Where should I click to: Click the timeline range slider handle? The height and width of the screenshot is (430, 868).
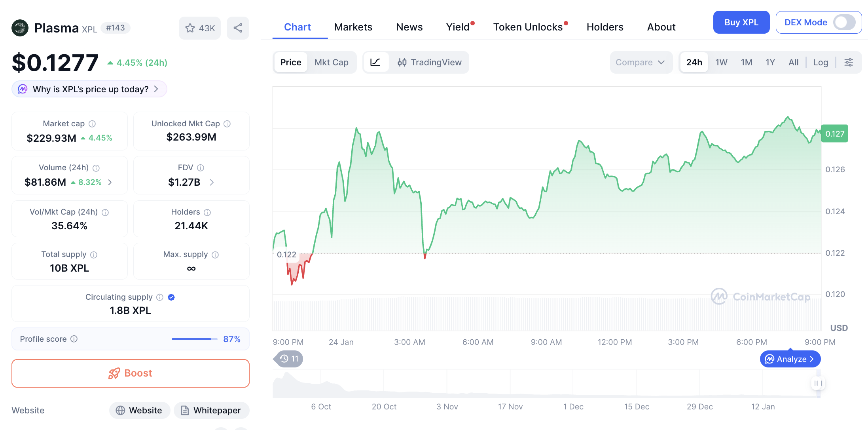[818, 383]
